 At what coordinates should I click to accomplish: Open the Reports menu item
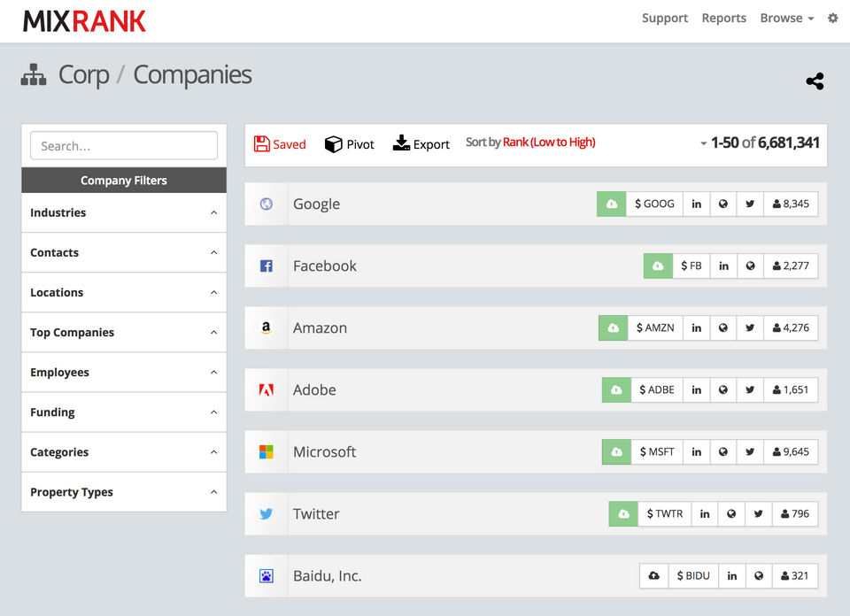tap(723, 18)
